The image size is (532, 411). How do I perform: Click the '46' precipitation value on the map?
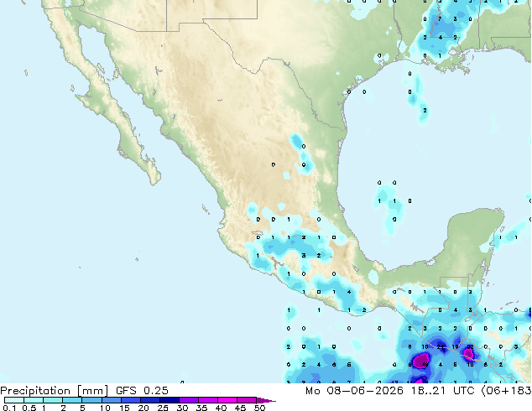pyautogui.click(x=425, y=365)
